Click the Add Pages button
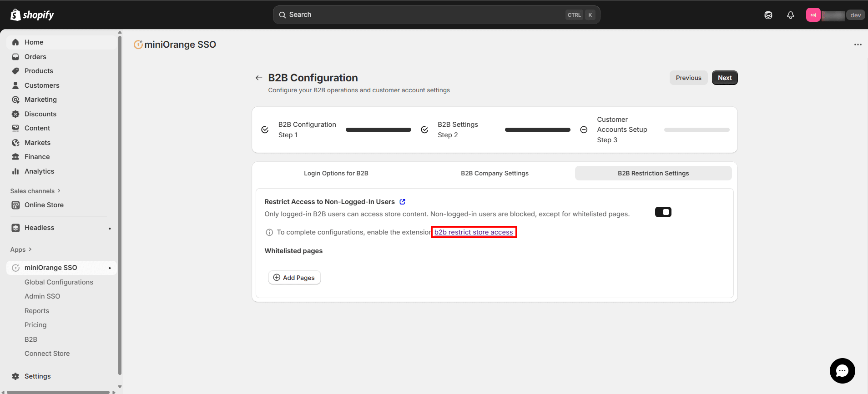The height and width of the screenshot is (394, 868). (294, 278)
